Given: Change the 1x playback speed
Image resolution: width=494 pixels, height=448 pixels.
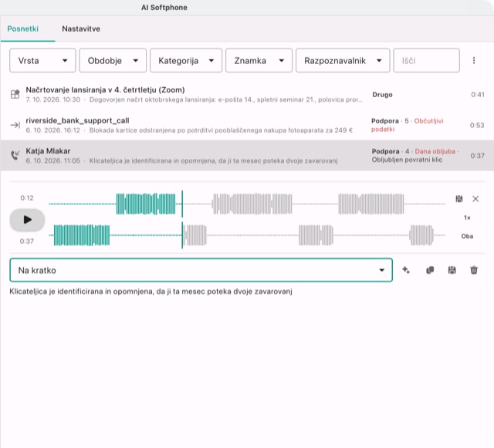Looking at the screenshot, I should tap(467, 217).
